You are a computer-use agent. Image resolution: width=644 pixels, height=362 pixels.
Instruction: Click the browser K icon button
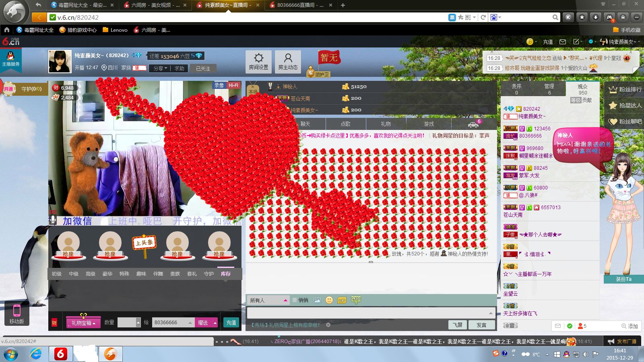568,17
